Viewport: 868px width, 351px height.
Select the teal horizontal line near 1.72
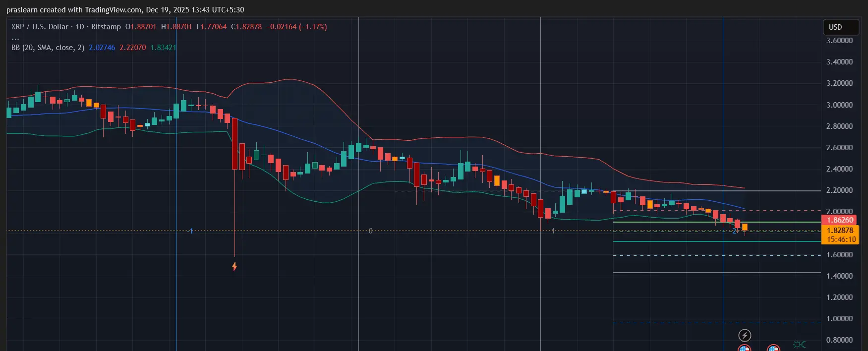click(x=717, y=241)
